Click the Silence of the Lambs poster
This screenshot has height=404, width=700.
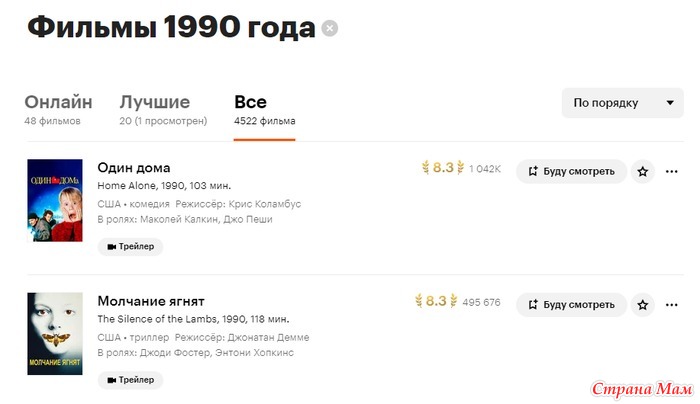click(x=55, y=334)
